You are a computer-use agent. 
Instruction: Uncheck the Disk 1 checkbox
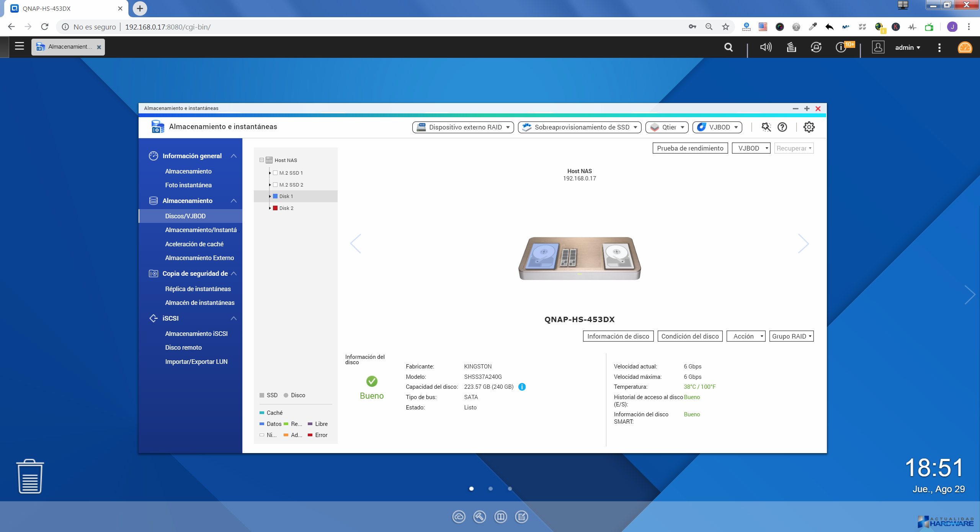(275, 196)
